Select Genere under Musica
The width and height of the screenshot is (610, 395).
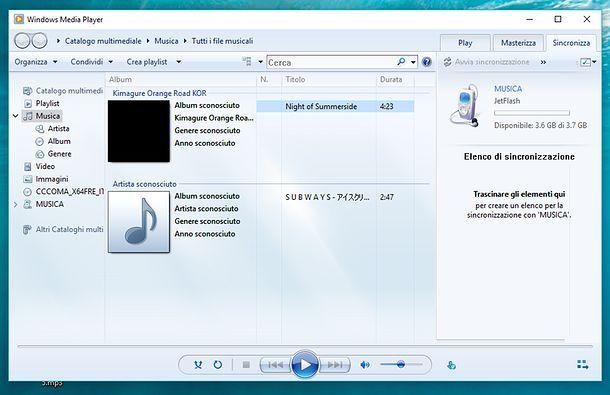point(54,154)
